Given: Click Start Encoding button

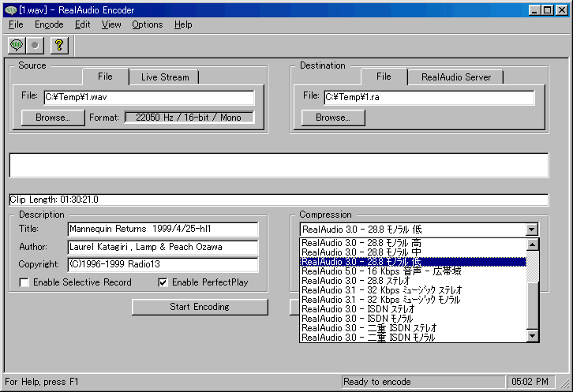Looking at the screenshot, I should click(200, 307).
